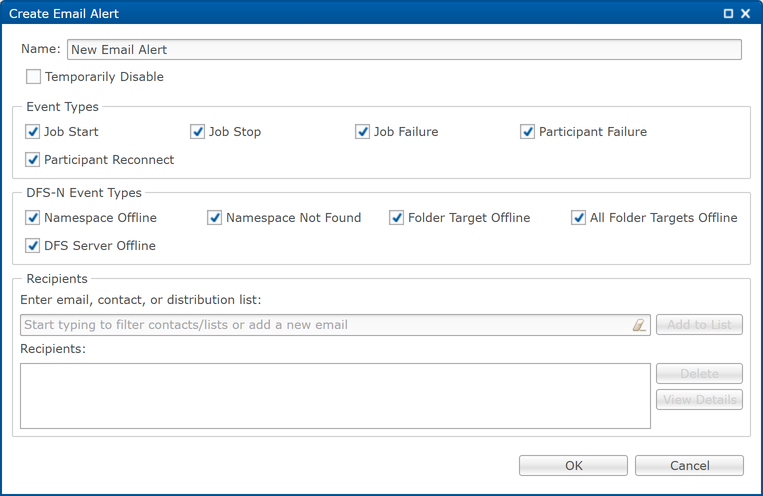This screenshot has height=496, width=763.
Task: Maximize the Create Email Alert dialog
Action: click(728, 14)
